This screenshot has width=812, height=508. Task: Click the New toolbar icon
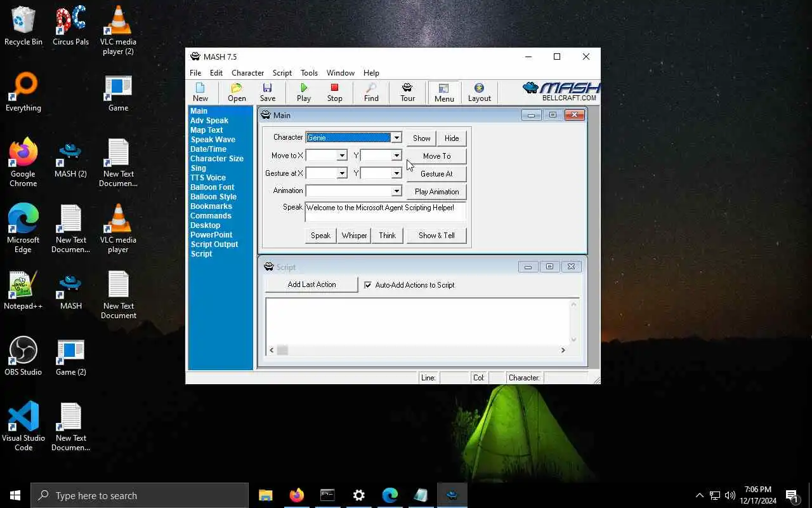click(200, 92)
